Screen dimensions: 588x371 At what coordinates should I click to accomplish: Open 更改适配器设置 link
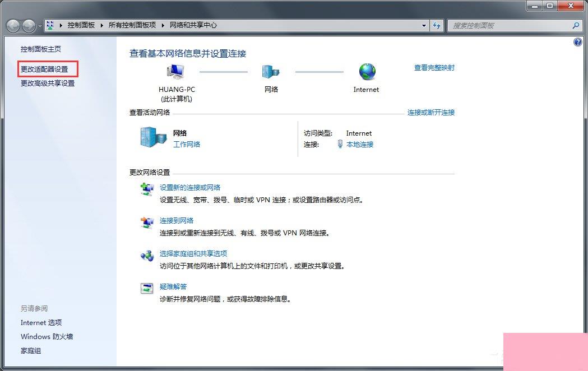click(x=44, y=69)
